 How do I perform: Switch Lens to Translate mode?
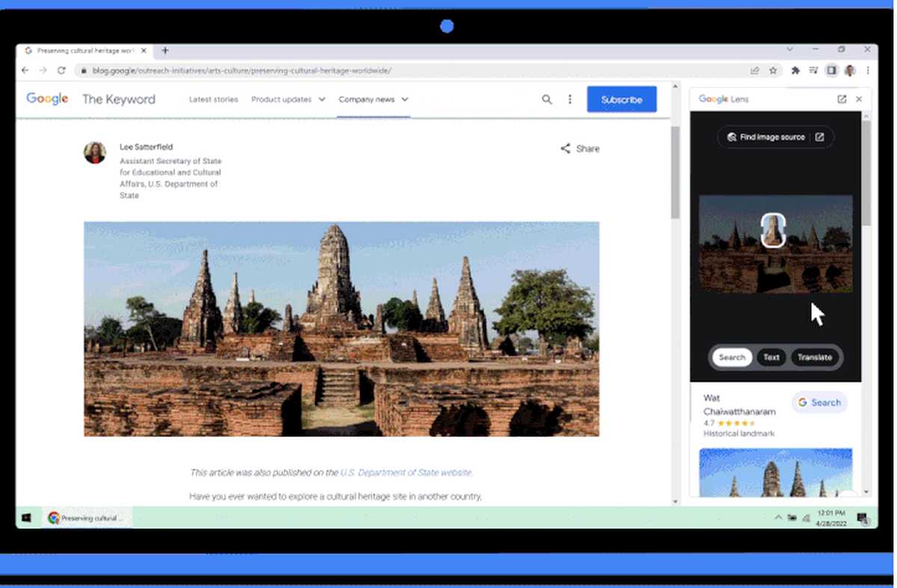pyautogui.click(x=814, y=357)
